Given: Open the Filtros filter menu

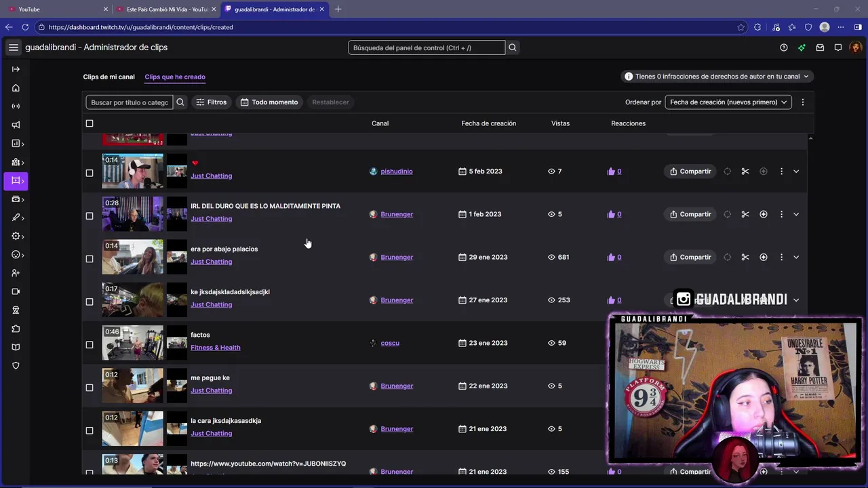Looking at the screenshot, I should click(212, 102).
